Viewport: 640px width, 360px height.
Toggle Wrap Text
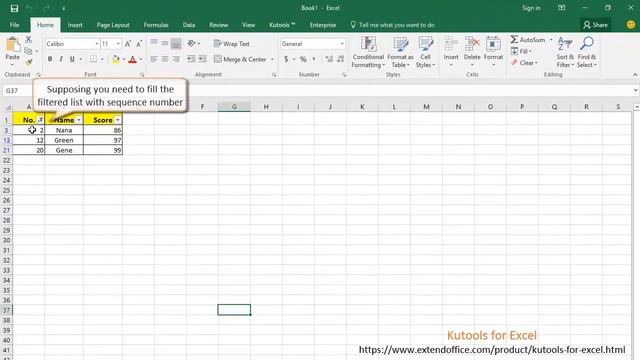click(x=231, y=44)
